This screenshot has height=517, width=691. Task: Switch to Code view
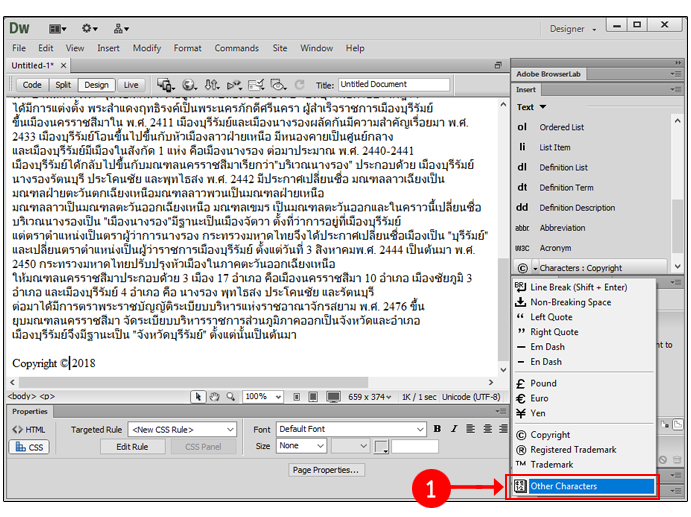click(x=32, y=85)
